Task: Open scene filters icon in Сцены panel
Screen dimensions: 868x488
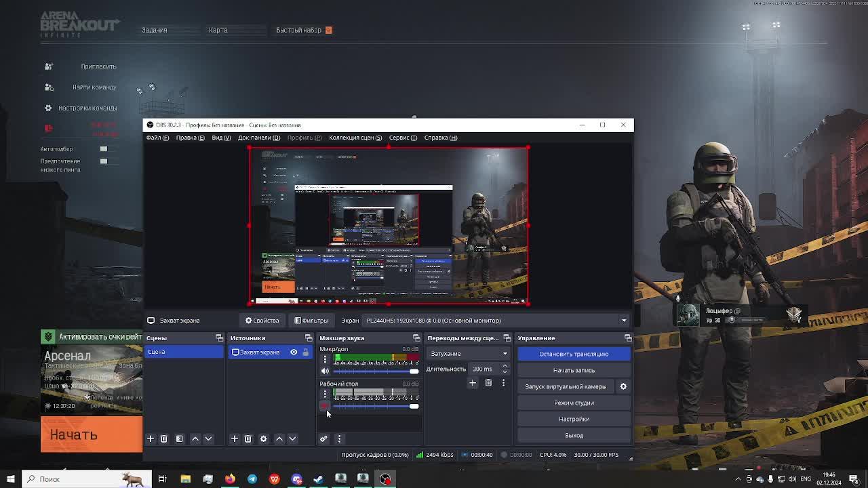Action: coord(180,439)
